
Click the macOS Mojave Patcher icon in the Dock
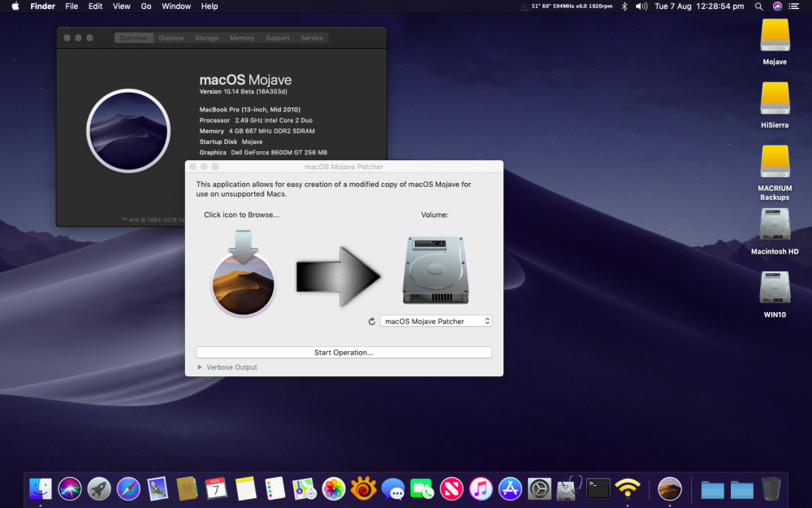670,488
